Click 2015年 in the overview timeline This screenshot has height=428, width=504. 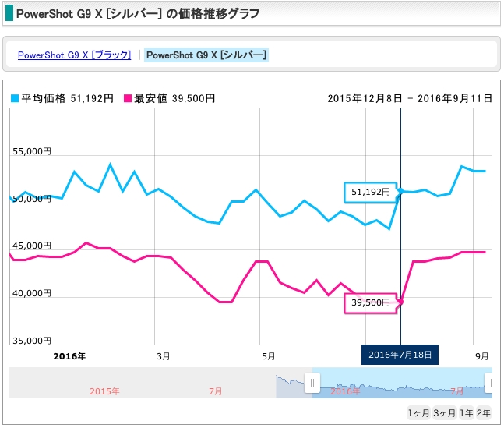104,391
